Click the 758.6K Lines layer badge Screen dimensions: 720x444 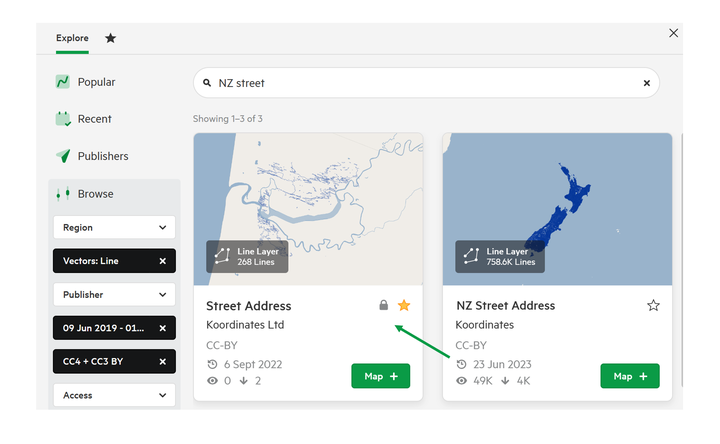(x=500, y=257)
